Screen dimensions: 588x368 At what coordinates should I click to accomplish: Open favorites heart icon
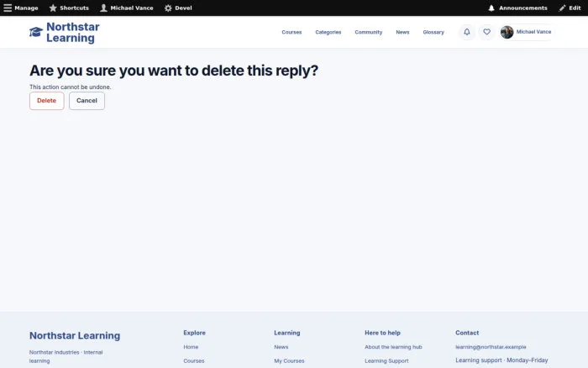pos(486,32)
